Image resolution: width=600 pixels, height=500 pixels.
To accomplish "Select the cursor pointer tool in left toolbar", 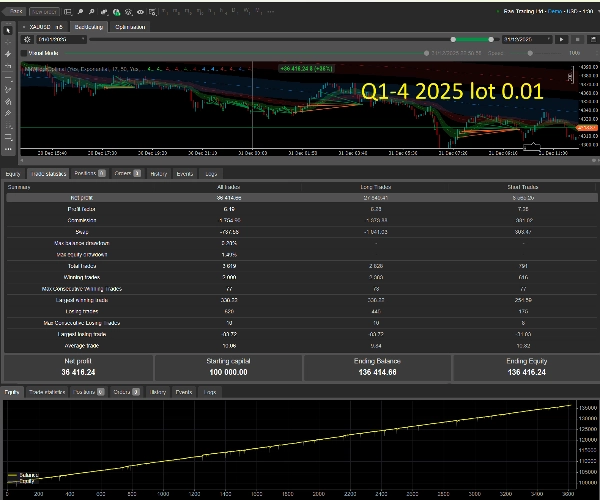I will pyautogui.click(x=8, y=31).
